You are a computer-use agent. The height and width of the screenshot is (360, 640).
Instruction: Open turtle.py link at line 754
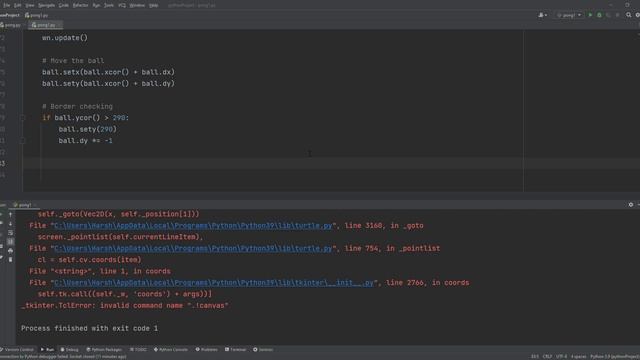point(193,249)
